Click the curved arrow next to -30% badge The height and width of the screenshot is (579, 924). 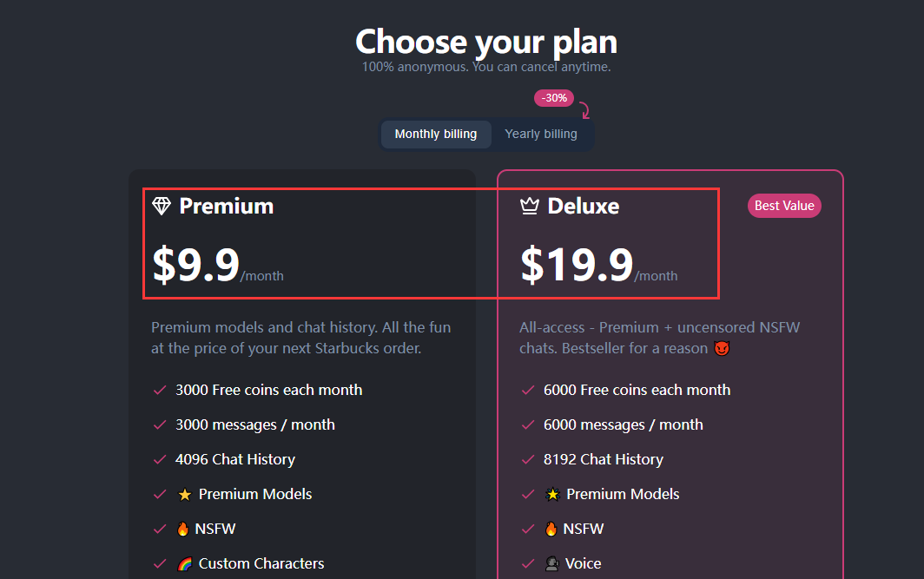coord(584,110)
